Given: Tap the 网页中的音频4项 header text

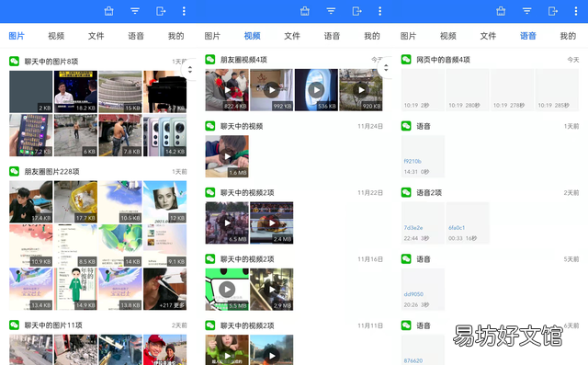Looking at the screenshot, I should (443, 59).
